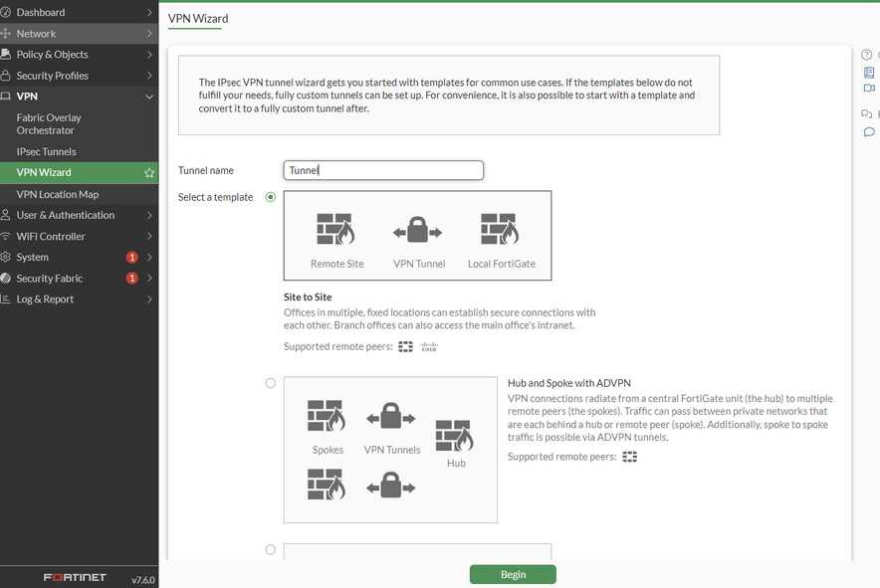Collapse the VPN menu chevron
880x588 pixels.
(x=149, y=97)
